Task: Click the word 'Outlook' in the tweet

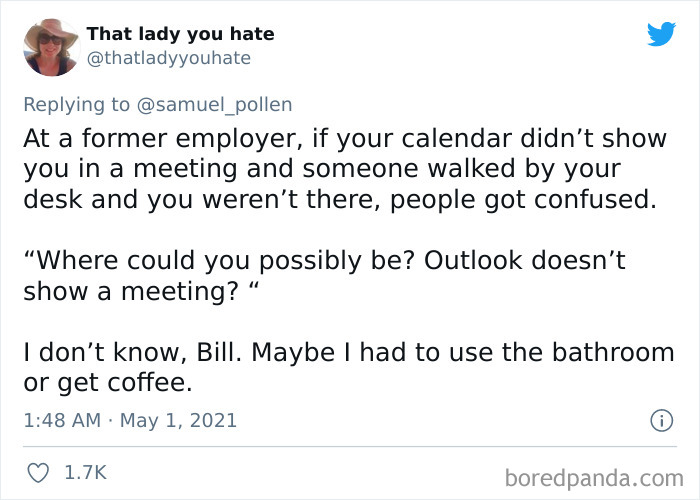Action: click(473, 260)
